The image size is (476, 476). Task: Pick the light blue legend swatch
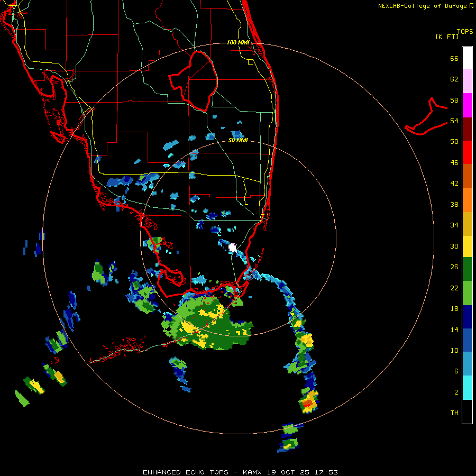coord(467,364)
